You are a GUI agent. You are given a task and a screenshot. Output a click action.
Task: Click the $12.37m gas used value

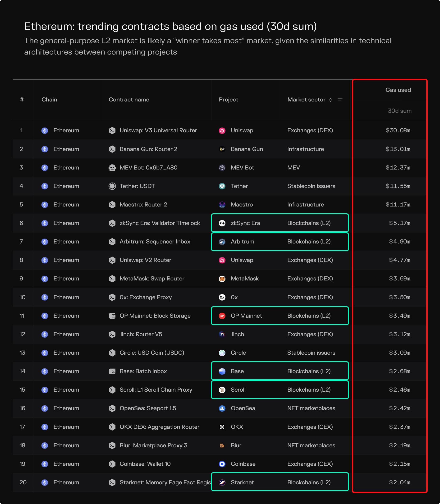[x=398, y=168]
